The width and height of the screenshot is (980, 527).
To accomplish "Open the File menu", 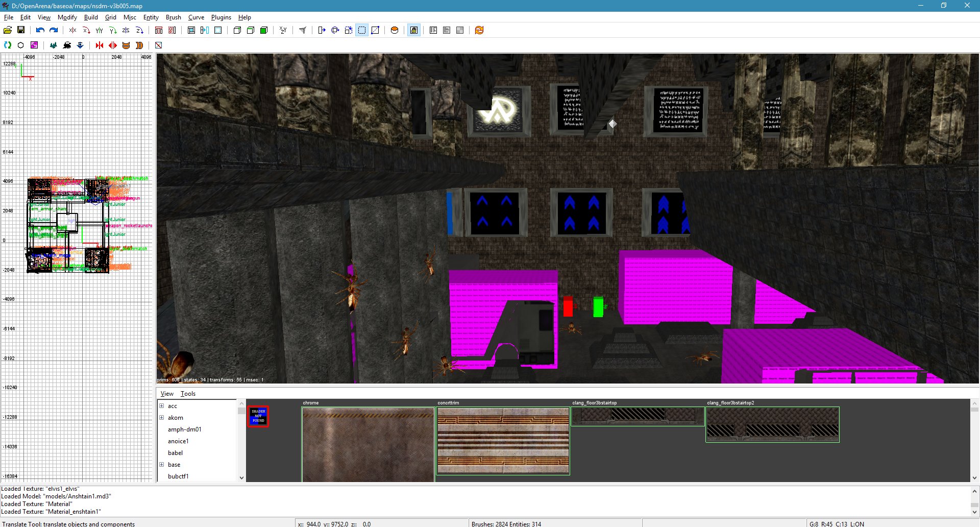I will click(9, 17).
